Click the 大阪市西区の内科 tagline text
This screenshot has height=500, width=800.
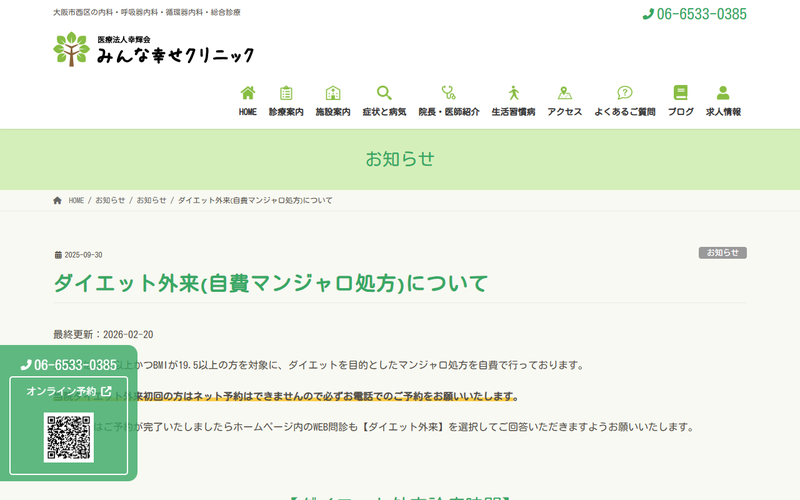coord(147,12)
